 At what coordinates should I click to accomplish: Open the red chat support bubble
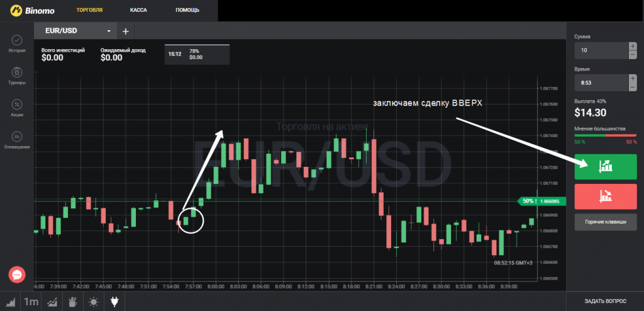17,274
